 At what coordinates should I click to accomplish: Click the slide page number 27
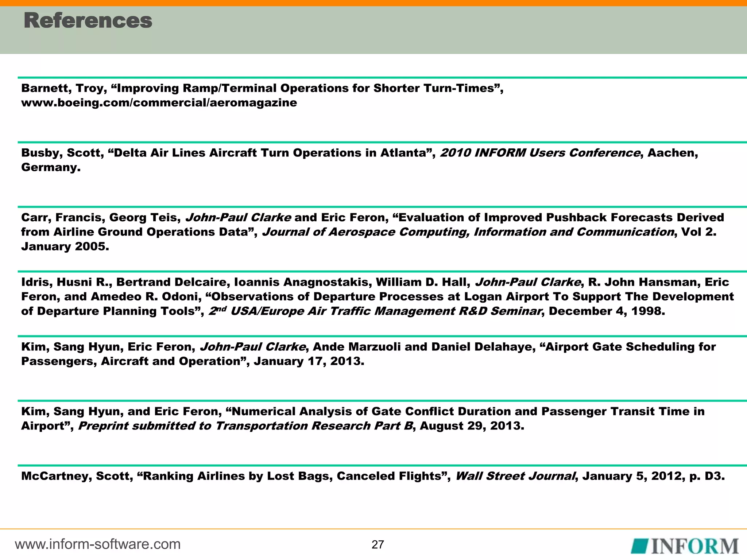pos(378,545)
